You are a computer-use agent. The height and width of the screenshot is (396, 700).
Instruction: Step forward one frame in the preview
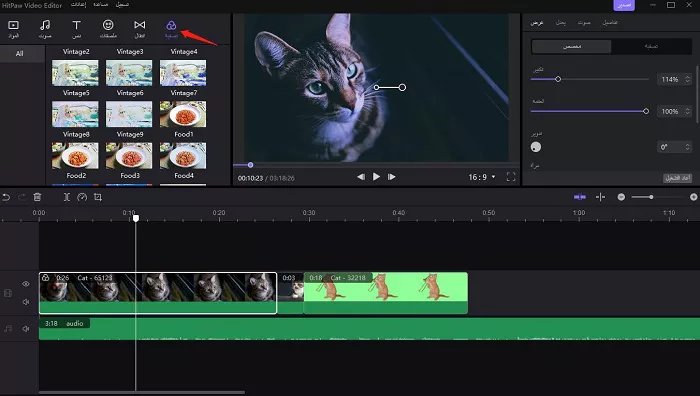click(392, 177)
